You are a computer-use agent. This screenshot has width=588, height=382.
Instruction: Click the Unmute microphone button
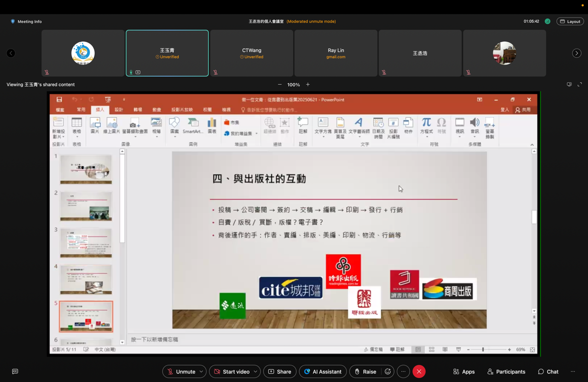[x=180, y=371]
